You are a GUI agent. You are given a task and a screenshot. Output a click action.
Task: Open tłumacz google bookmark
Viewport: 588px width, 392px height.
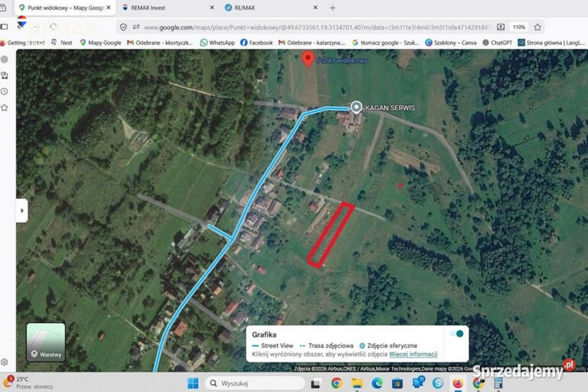tap(385, 43)
